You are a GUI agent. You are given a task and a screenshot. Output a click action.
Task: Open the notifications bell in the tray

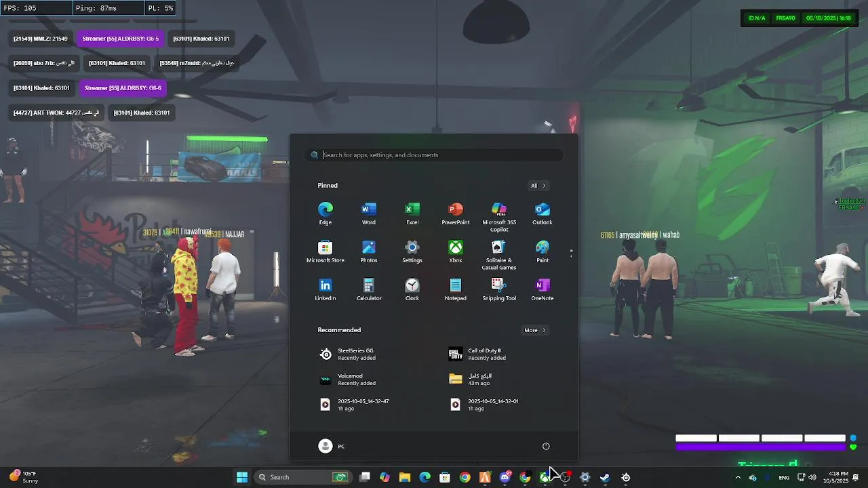(856, 477)
